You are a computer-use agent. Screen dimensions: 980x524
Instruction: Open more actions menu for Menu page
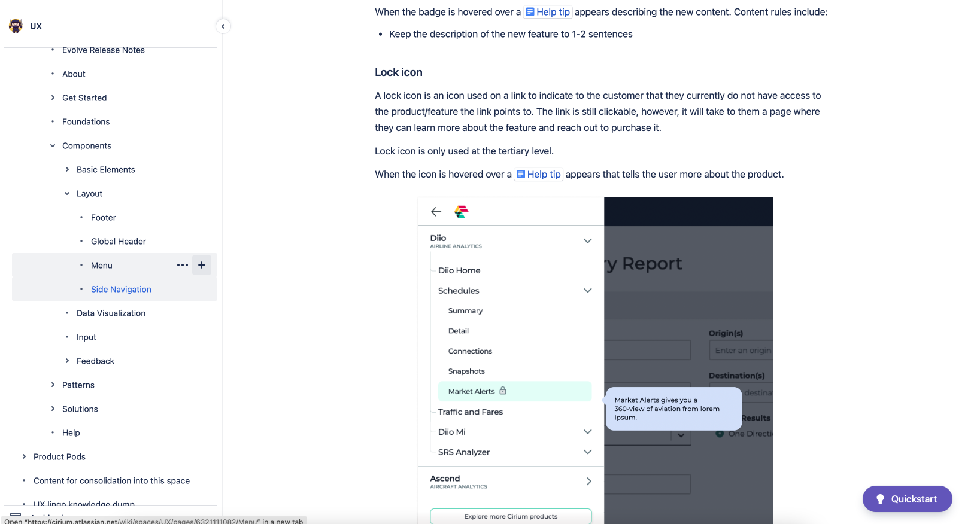[183, 265]
